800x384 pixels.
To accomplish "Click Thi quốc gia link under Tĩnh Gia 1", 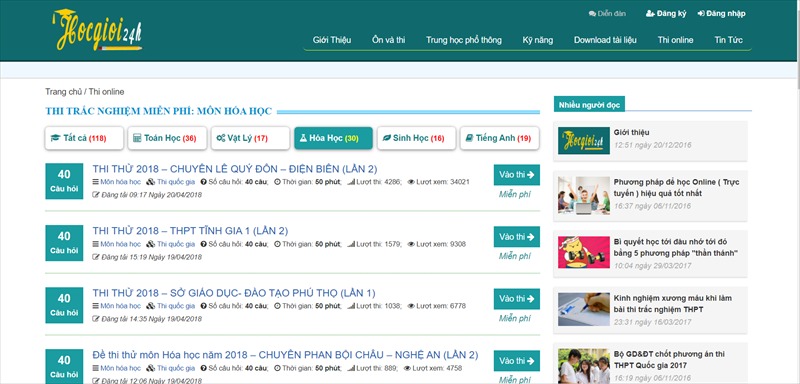I will 176,244.
